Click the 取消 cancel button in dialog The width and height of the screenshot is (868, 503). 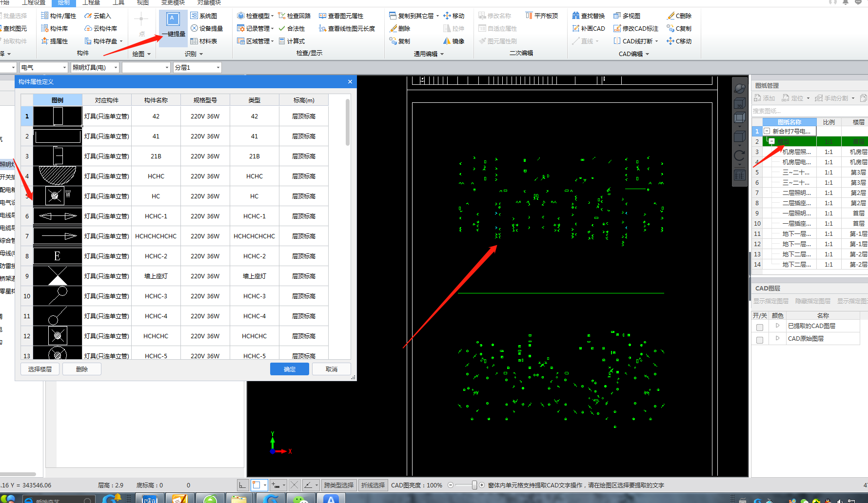click(332, 369)
